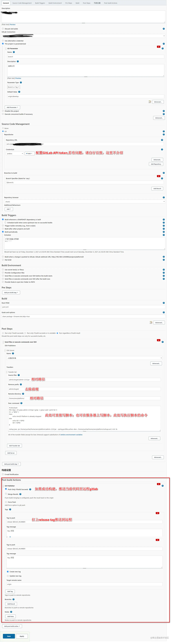Show help for Exec command
The width and height of the screenshot is (174, 644).
[x=21, y=403]
